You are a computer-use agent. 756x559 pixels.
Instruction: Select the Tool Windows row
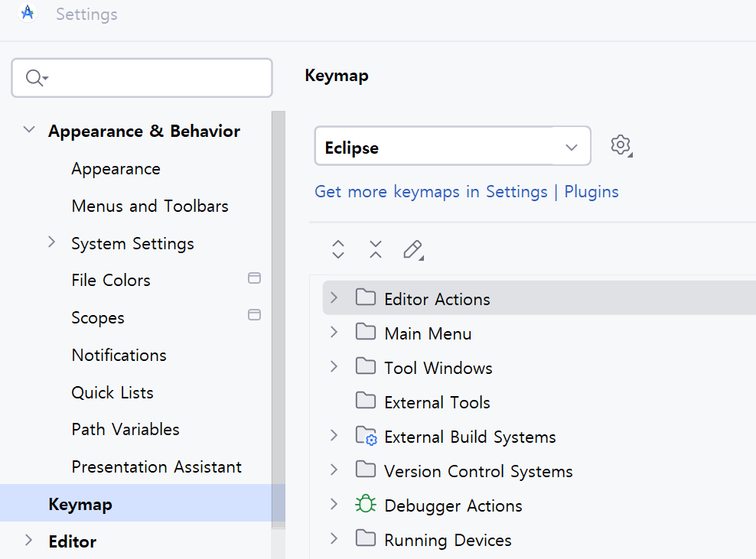coord(539,367)
